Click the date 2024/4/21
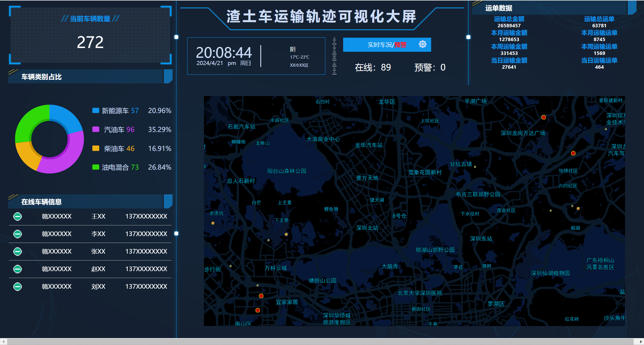 (x=210, y=63)
